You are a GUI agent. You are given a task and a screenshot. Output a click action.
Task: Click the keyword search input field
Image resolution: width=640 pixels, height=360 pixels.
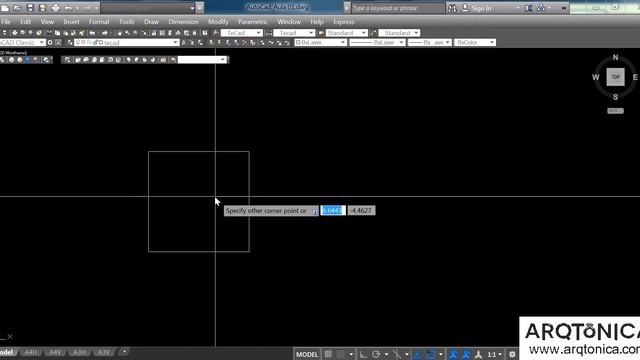tap(398, 8)
